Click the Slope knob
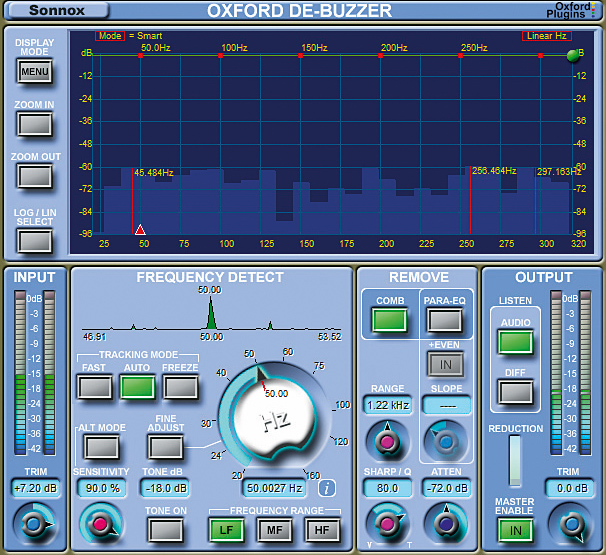 point(446,442)
